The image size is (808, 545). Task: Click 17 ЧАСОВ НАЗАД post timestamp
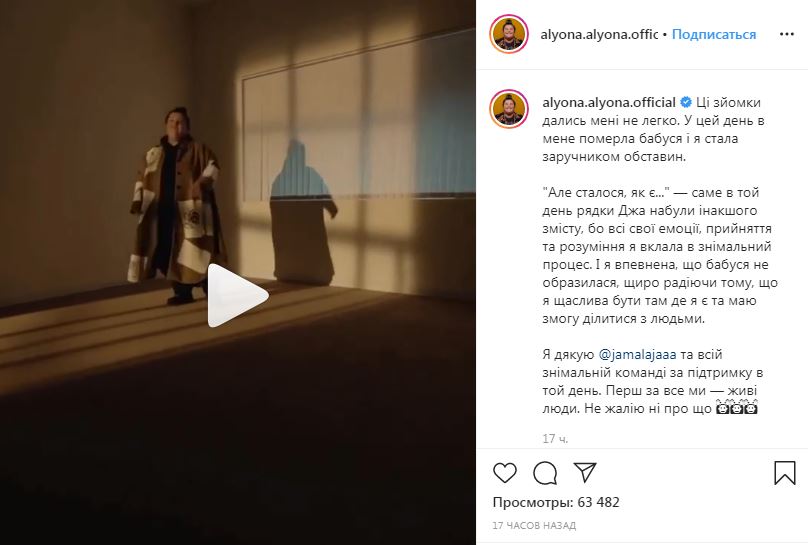(534, 525)
